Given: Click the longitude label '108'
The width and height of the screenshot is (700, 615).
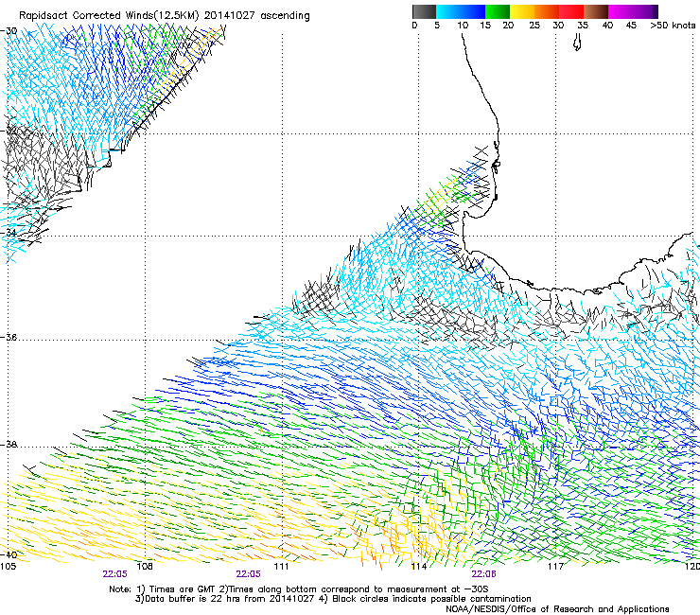Looking at the screenshot, I should click(145, 567).
